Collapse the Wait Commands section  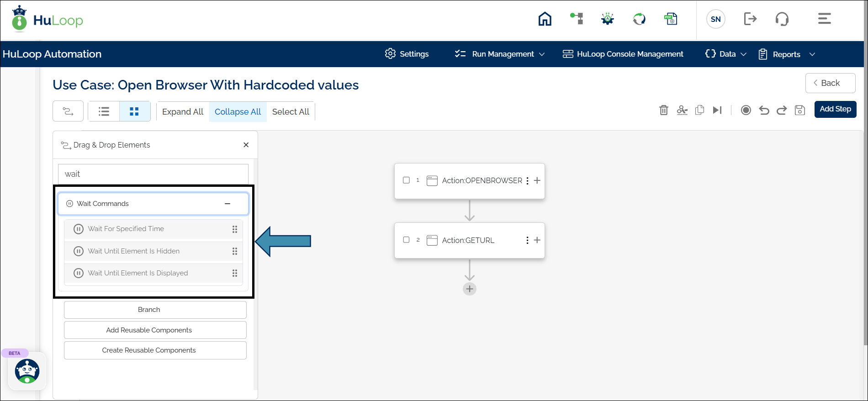coord(228,204)
